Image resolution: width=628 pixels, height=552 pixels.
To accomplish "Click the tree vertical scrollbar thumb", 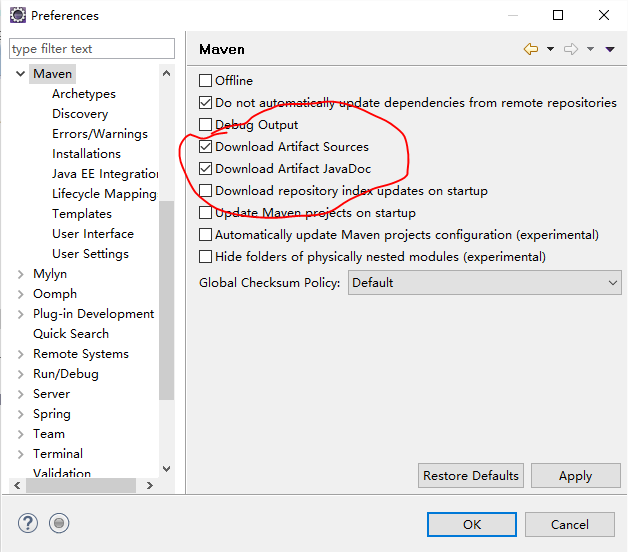I will point(167,300).
